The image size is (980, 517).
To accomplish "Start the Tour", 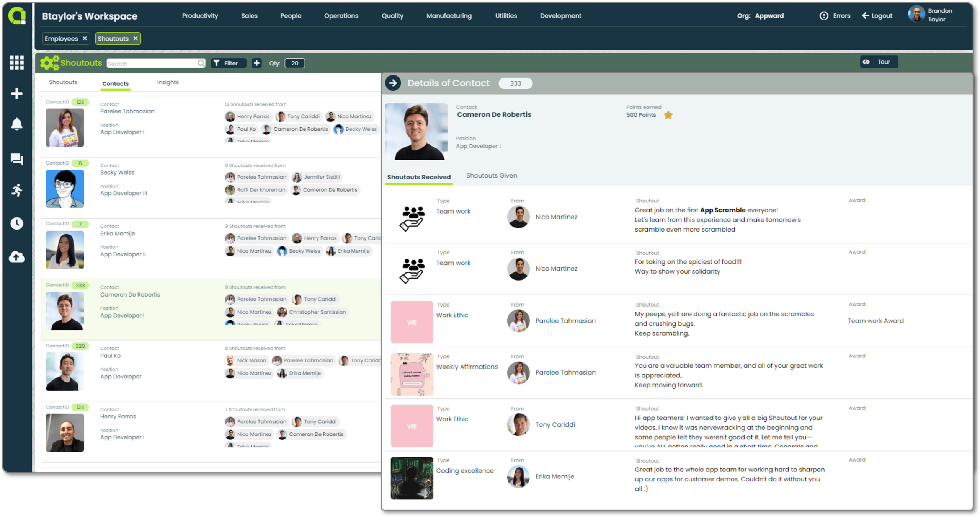I will coord(879,62).
